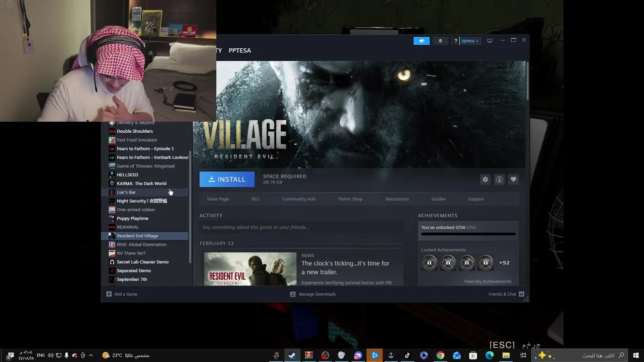Show game info via the info icon
Viewport: 644px width, 362px height.
[x=499, y=179]
